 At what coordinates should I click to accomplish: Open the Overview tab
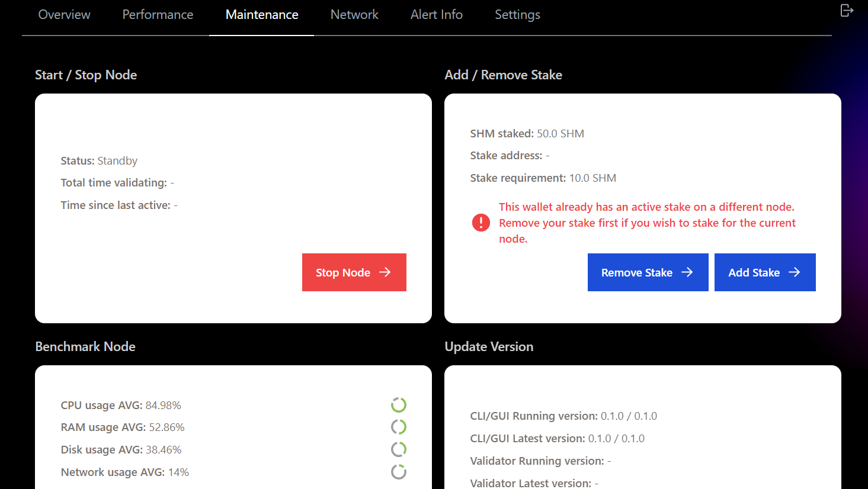coord(64,15)
